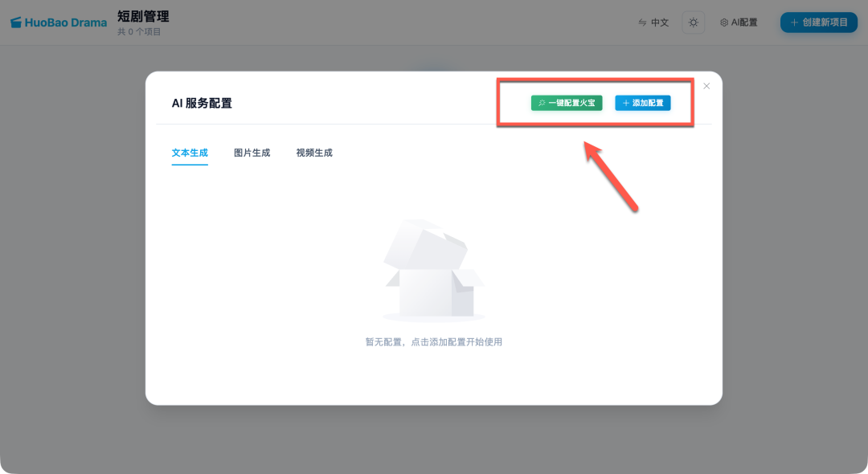This screenshot has height=474, width=868.
Task: Click the HuoBao Drama logo icon
Action: click(14, 22)
